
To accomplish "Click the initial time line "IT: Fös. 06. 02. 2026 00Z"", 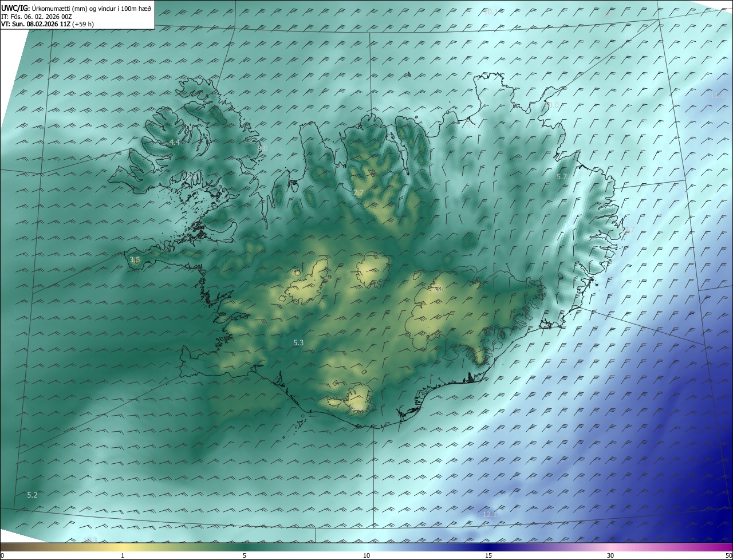I will pos(36,16).
